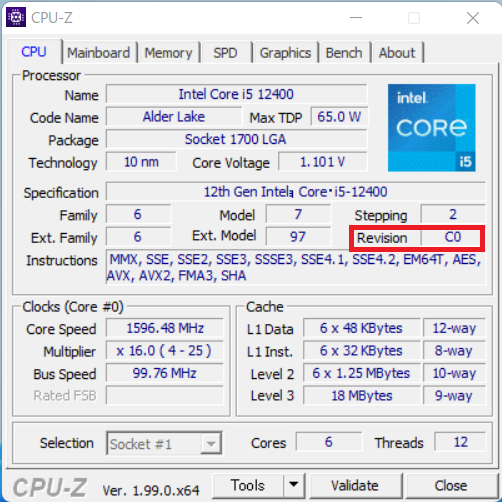
Task: Click the 10-way Level 2 associativity
Action: (454, 373)
